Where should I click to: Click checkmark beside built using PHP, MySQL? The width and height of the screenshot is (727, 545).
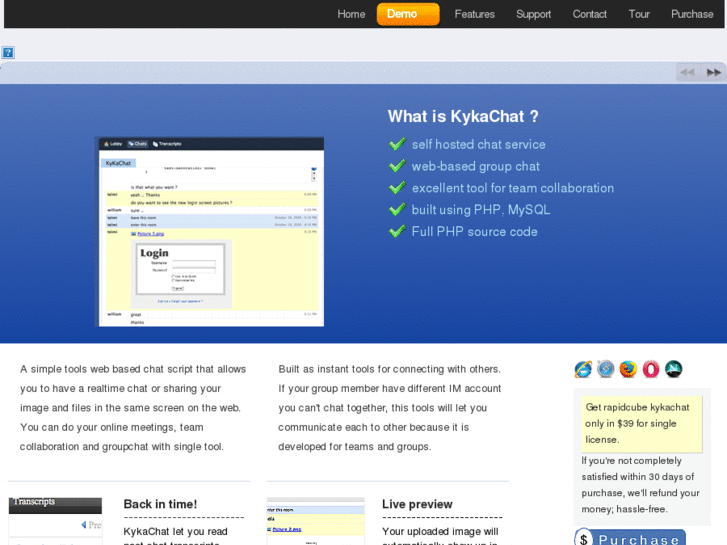coord(397,209)
